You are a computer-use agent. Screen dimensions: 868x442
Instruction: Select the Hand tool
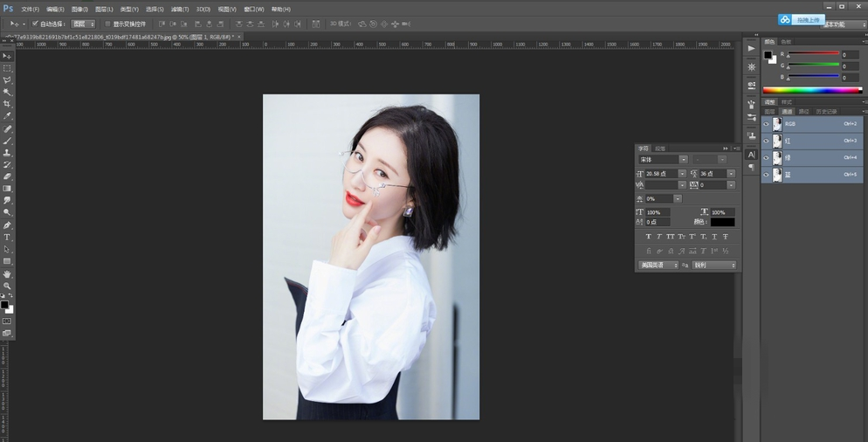tap(7, 273)
